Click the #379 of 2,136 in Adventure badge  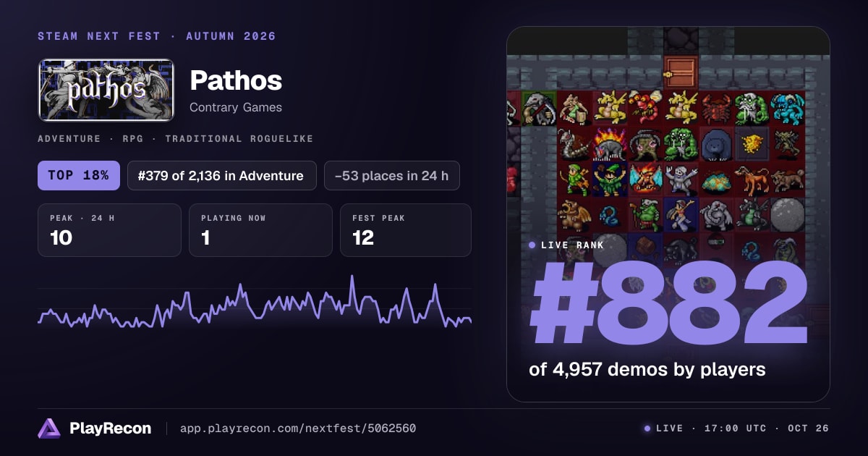tap(222, 175)
